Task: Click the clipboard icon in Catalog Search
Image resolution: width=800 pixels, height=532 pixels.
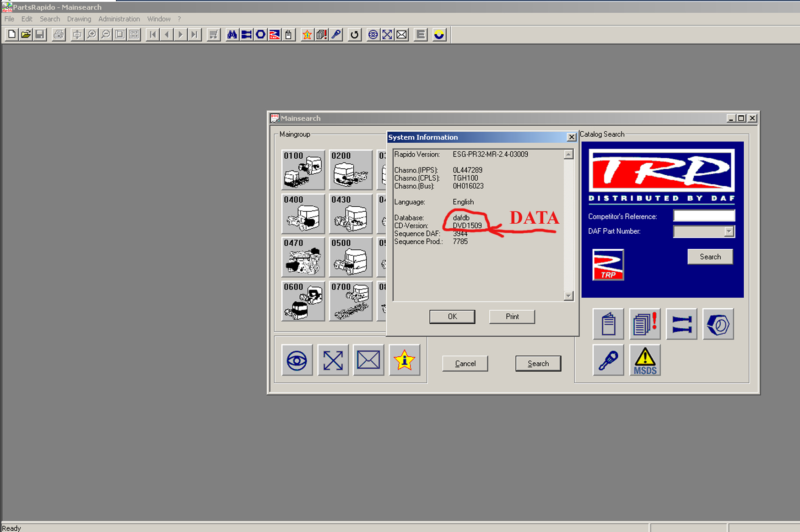Action: [x=608, y=324]
